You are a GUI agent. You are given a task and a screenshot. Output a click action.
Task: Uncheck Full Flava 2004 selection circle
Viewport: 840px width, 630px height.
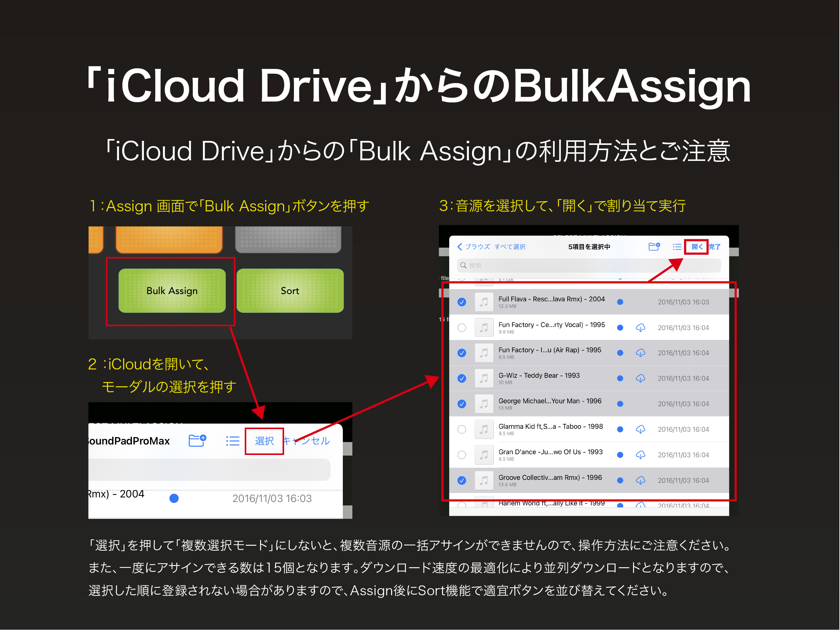click(462, 302)
